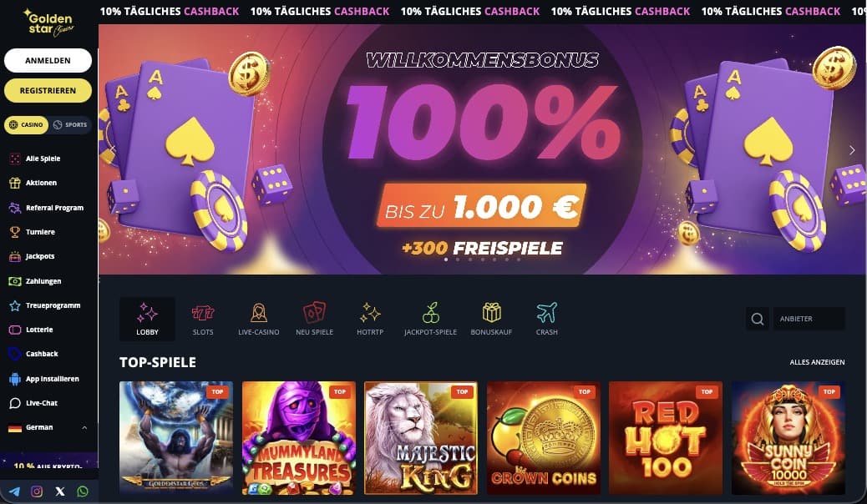867x504 pixels.
Task: Open X (Twitter) social icon
Action: (59, 491)
